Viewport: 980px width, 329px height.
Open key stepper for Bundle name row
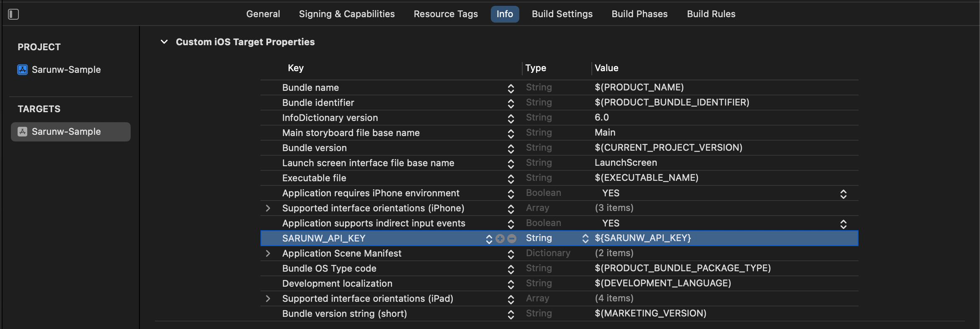(x=511, y=88)
